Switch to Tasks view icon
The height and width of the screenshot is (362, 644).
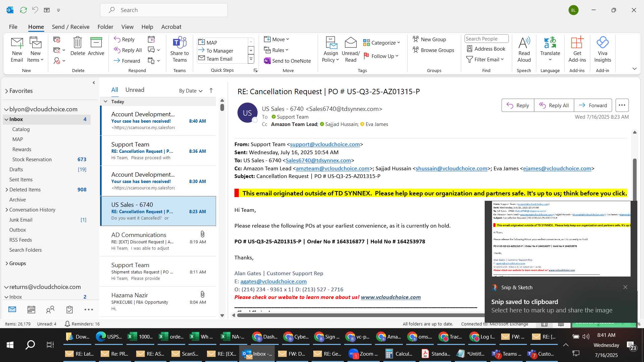click(69, 309)
